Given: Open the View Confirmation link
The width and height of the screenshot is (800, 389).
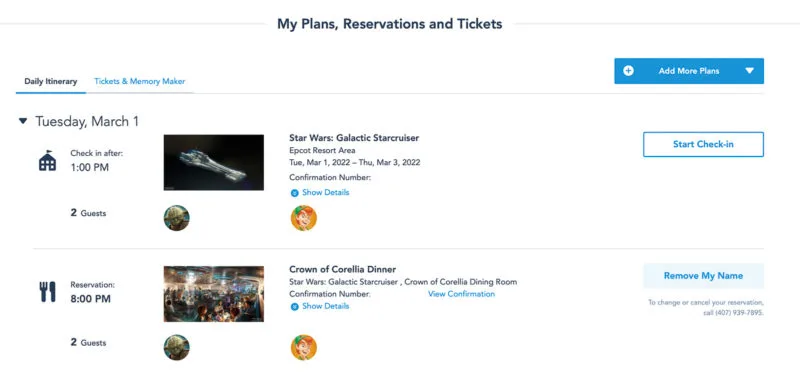Looking at the screenshot, I should click(x=461, y=294).
